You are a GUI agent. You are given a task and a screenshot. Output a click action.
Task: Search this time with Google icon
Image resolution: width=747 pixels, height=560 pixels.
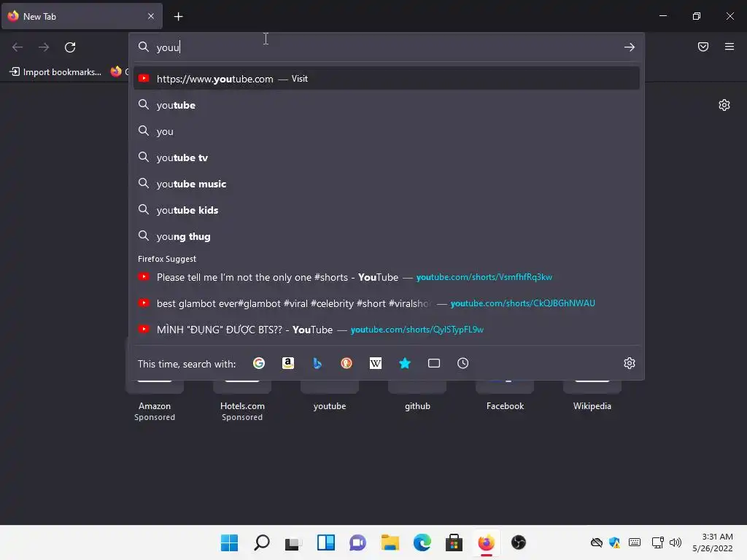259,363
